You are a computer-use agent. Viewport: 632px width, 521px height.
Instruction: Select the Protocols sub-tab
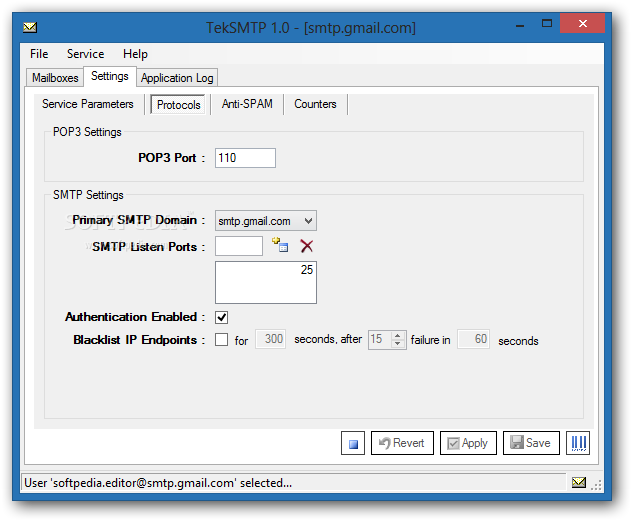point(179,105)
